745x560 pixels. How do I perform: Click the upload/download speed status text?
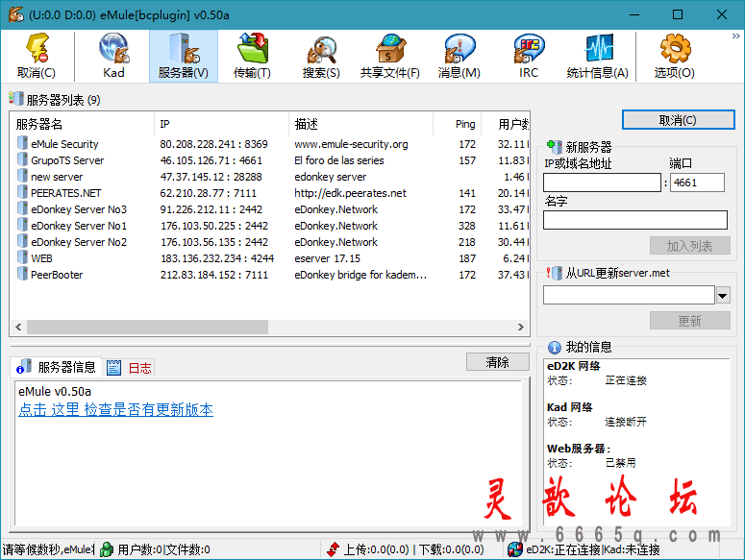413,549
